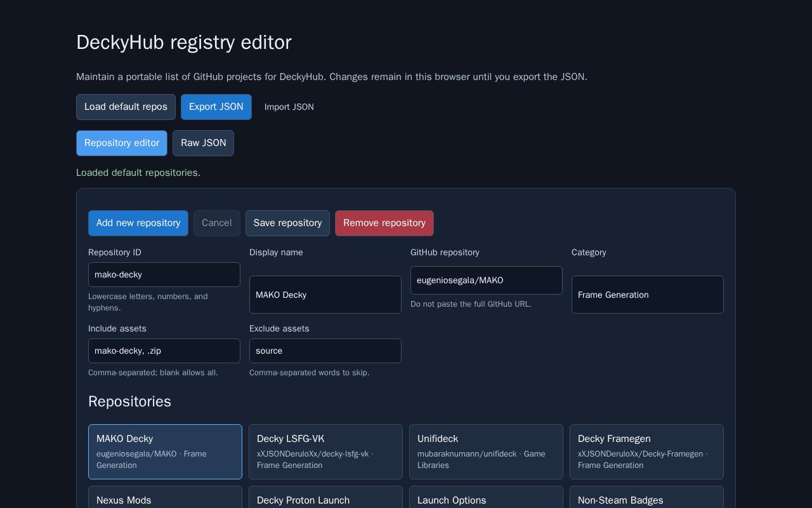Click the 'Lowercase letters, numbers, and hyphens.' hint
This screenshot has width=812, height=508.
pyautogui.click(x=148, y=302)
